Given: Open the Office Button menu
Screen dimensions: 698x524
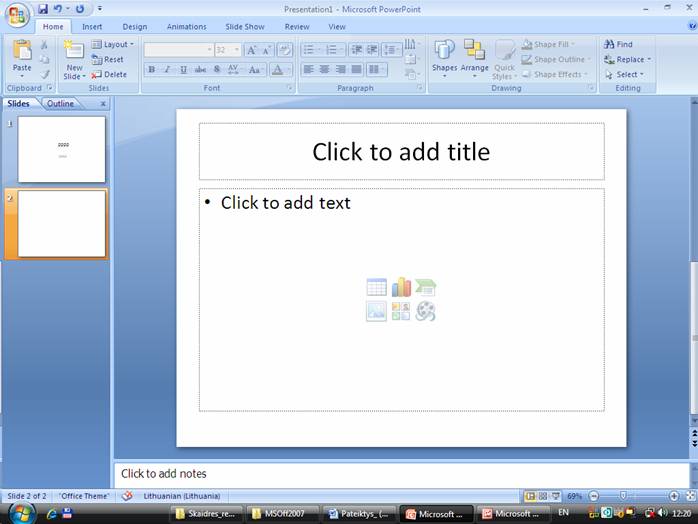Looking at the screenshot, I should [17, 15].
